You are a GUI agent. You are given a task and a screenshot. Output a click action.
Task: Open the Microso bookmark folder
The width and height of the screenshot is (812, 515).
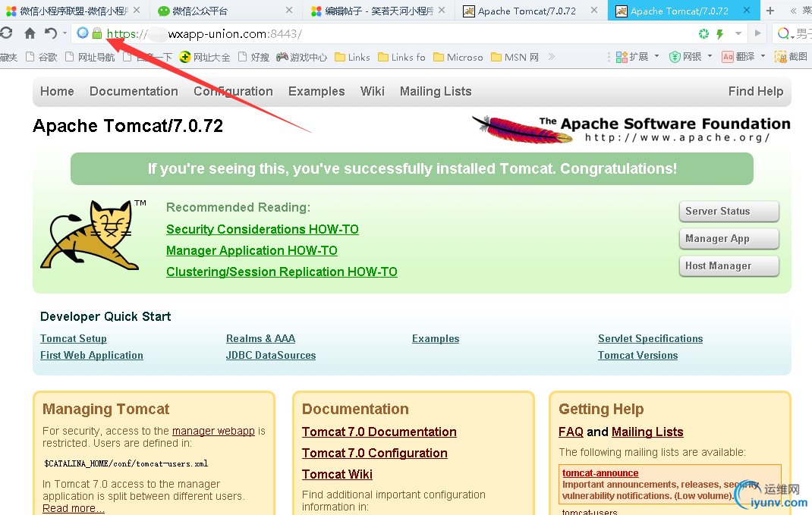[x=458, y=57]
